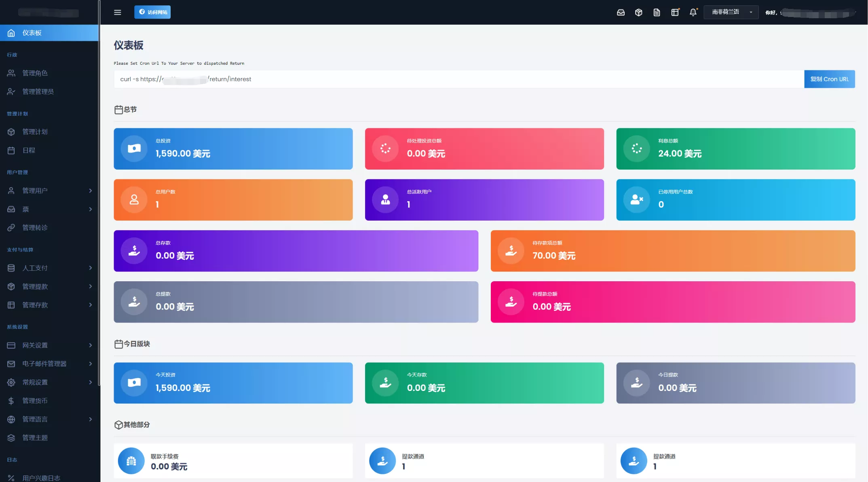This screenshot has height=482, width=868.
Task: Click the 总提款 hand-coin icon
Action: tap(134, 302)
